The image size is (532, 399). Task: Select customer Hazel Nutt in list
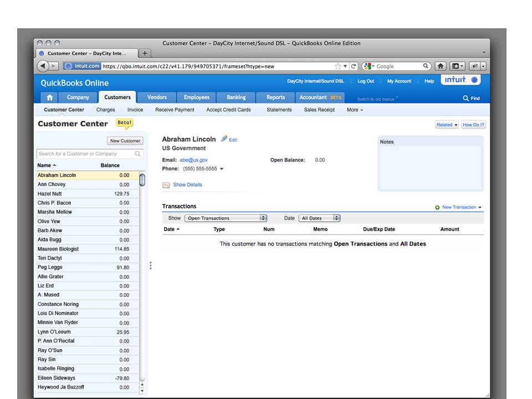click(x=87, y=194)
